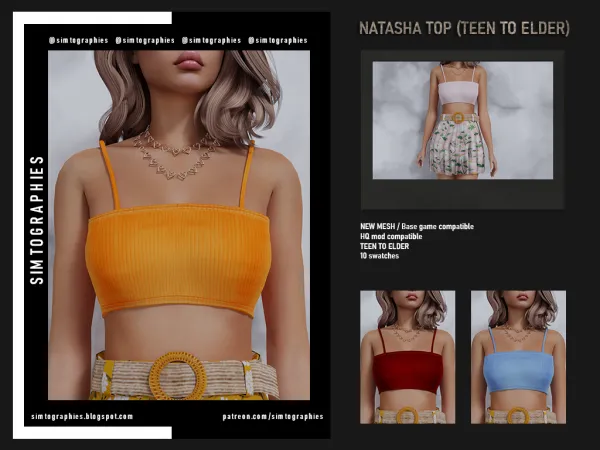Click the 'TEEN TO ELDER' description line
The width and height of the screenshot is (600, 450).
tap(385, 246)
